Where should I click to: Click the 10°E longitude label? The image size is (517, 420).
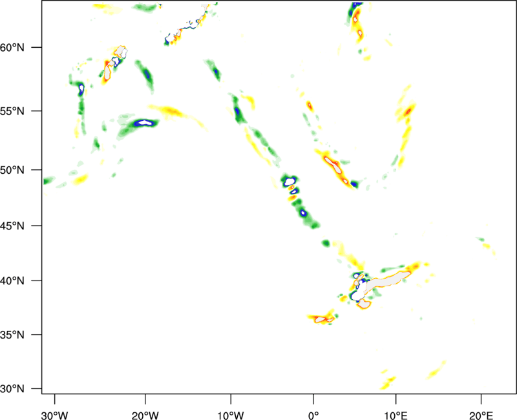[396, 415]
